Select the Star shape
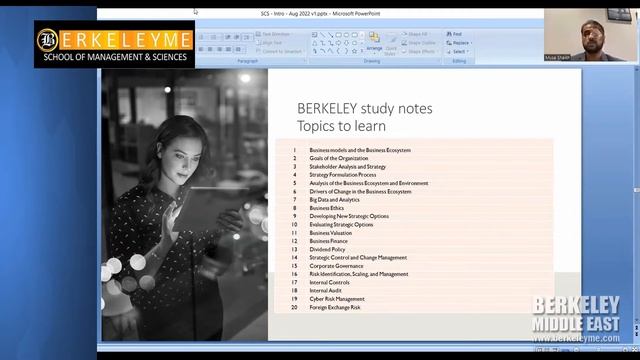This screenshot has height=360, width=640. (354, 51)
